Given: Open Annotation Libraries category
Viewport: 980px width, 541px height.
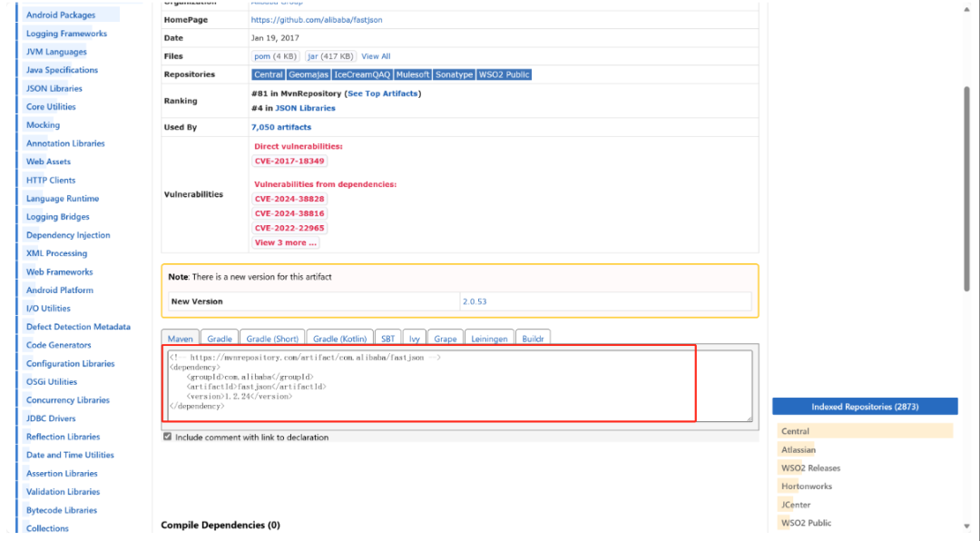Looking at the screenshot, I should 65,143.
